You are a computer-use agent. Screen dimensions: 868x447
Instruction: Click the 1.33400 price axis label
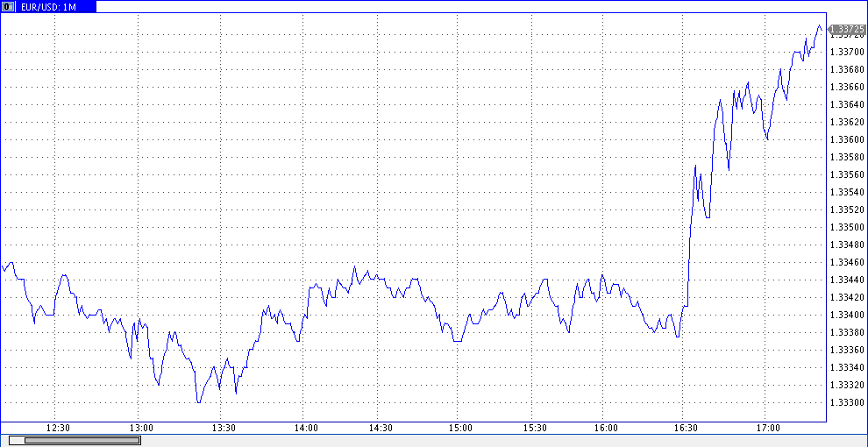(x=848, y=315)
